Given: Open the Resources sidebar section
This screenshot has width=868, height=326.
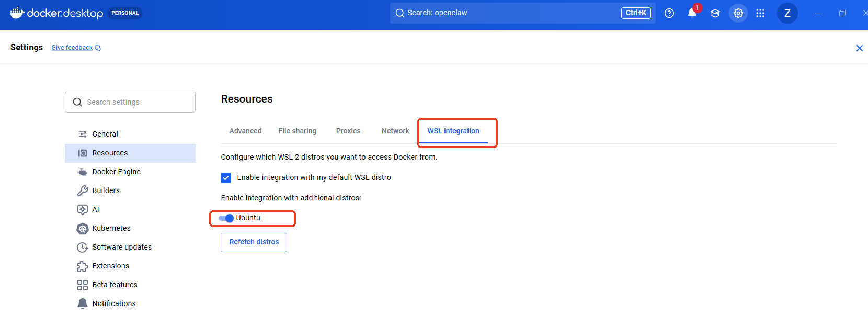Looking at the screenshot, I should (130, 153).
